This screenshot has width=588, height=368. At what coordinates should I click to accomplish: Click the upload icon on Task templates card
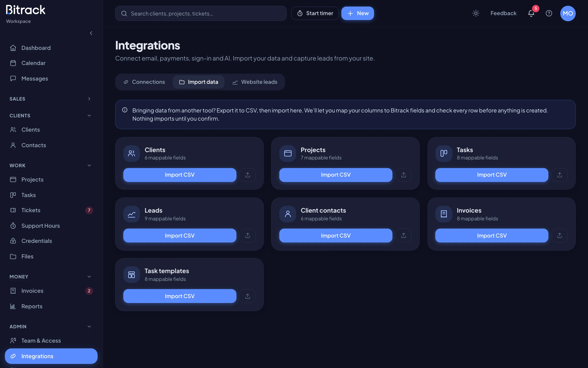(x=247, y=296)
